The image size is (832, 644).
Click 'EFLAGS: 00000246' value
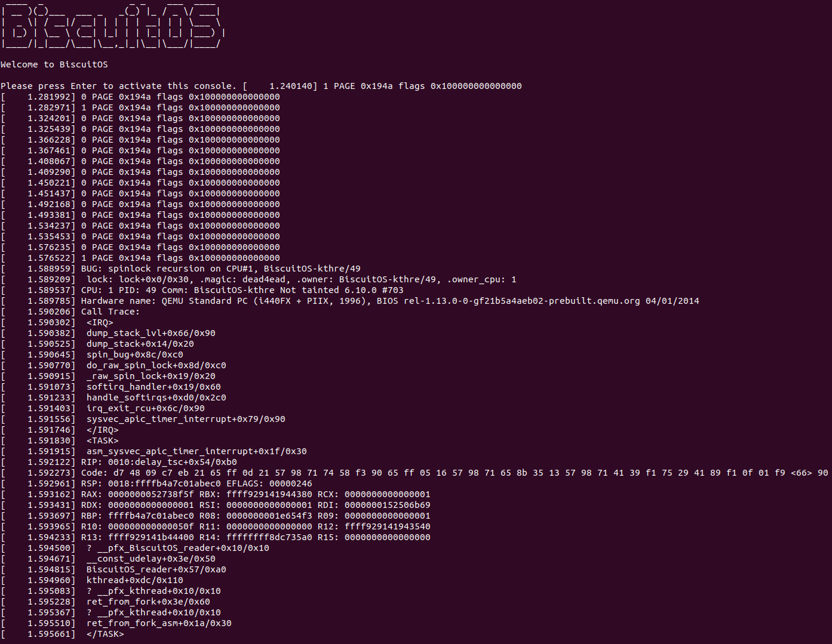coord(269,483)
